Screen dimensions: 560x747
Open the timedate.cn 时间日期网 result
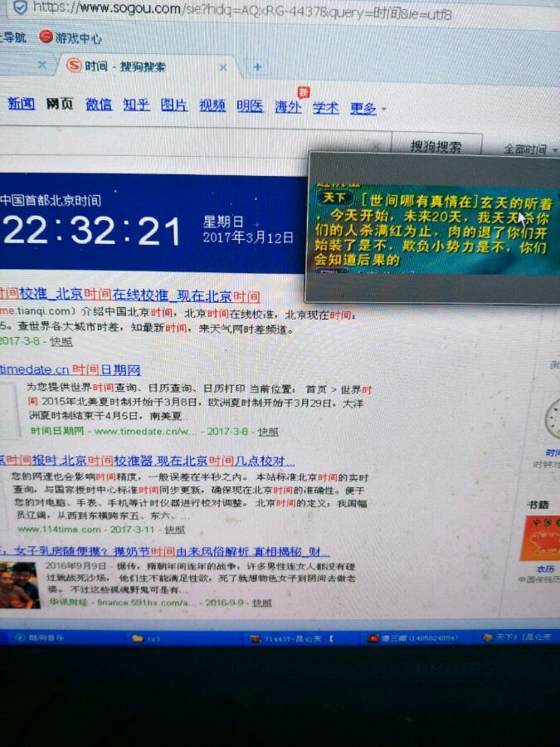point(71,369)
